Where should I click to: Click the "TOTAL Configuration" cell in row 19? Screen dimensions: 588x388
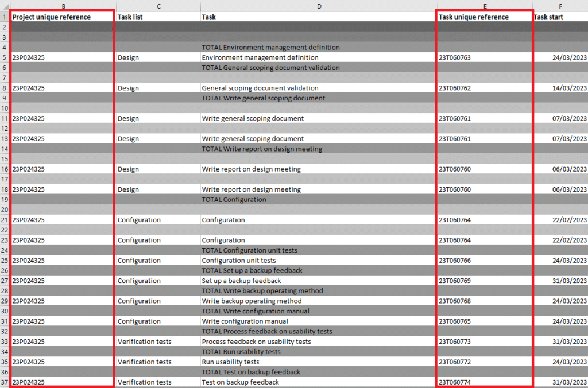[234, 200]
